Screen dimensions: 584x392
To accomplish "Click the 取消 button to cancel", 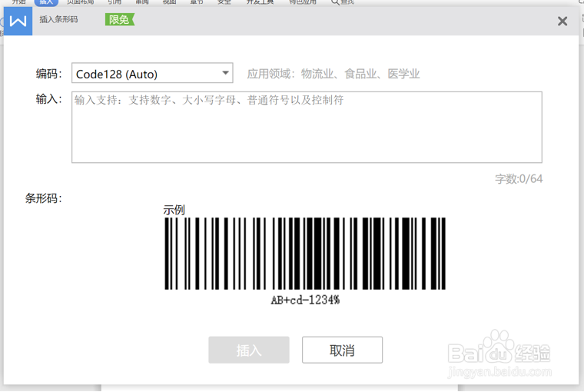I will tap(342, 350).
